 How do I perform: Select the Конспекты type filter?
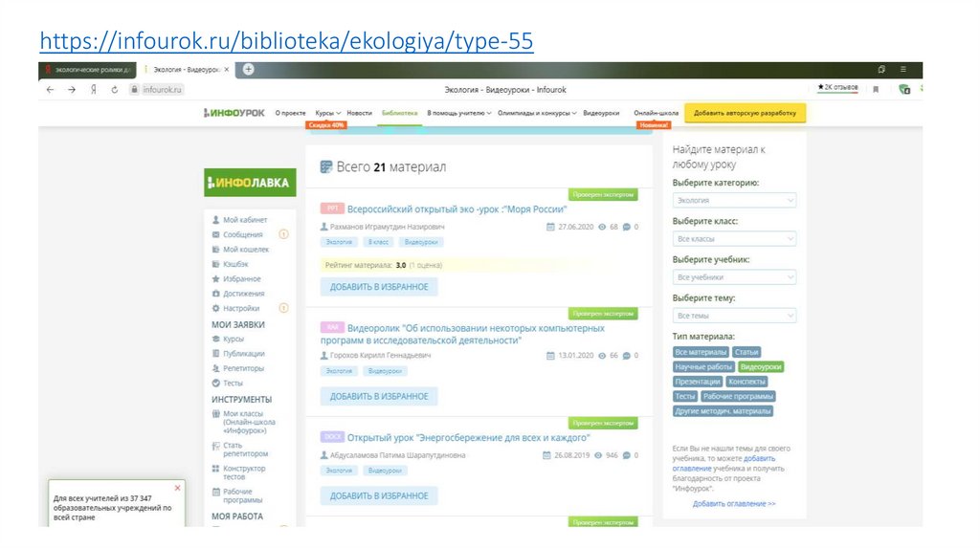click(746, 381)
